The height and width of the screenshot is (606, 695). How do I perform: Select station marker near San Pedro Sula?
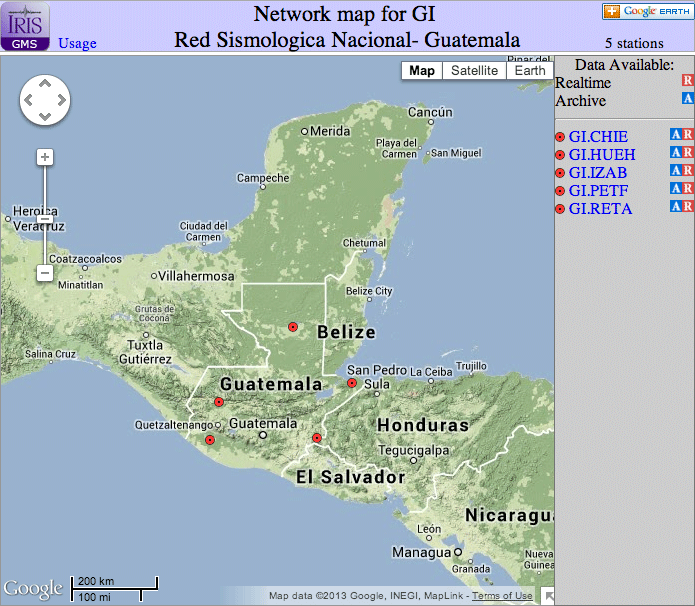(352, 383)
